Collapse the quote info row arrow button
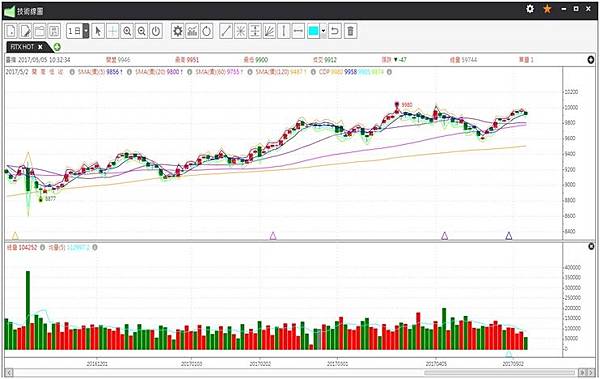600x379 pixels. (x=591, y=60)
